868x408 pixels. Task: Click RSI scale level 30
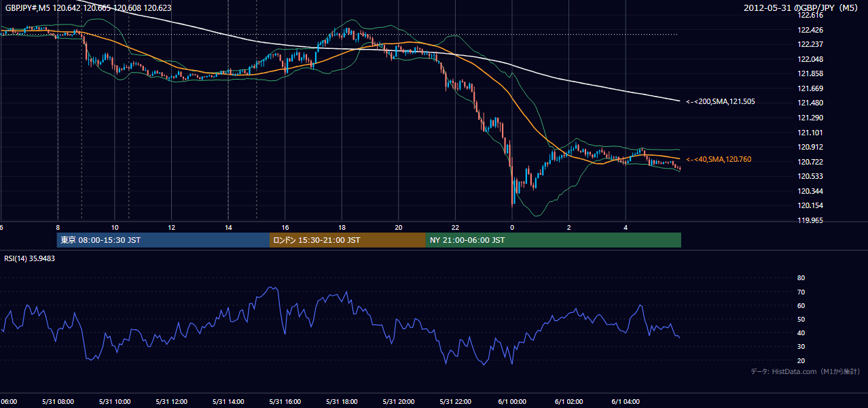click(x=801, y=347)
